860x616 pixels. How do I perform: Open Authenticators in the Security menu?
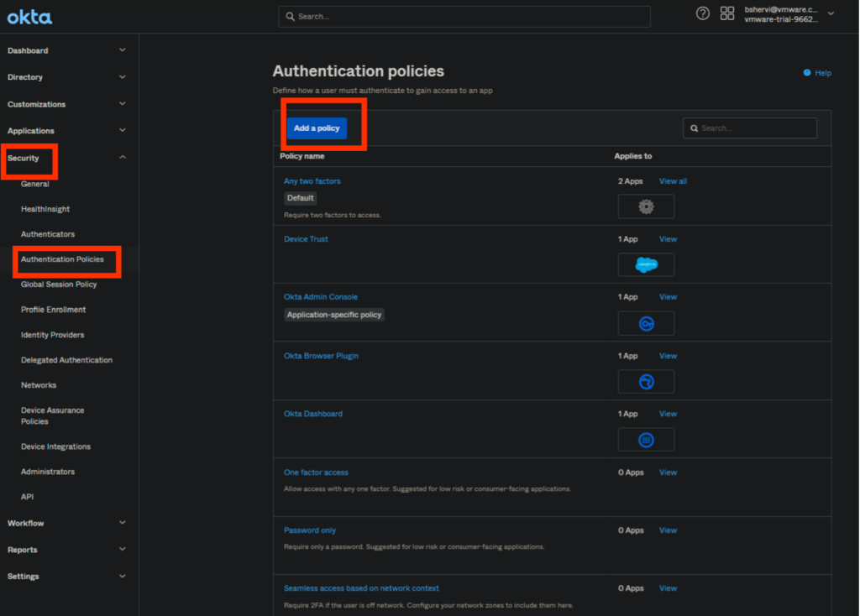(x=48, y=234)
